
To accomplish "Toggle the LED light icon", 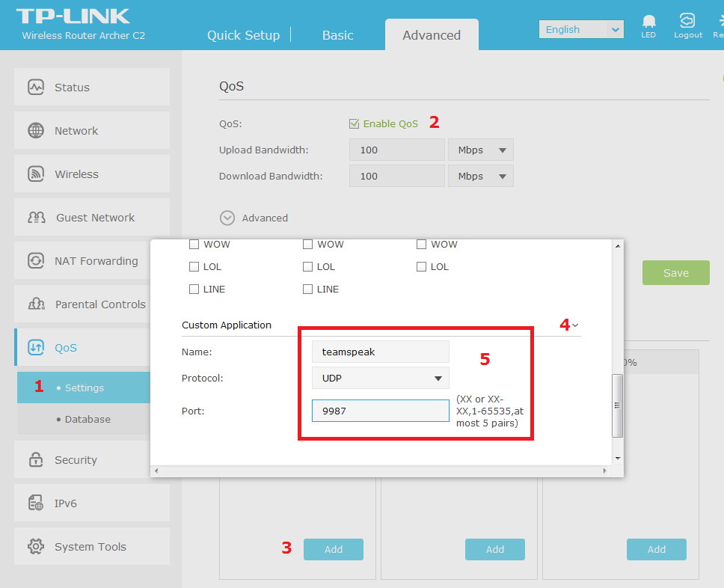I will 648,22.
